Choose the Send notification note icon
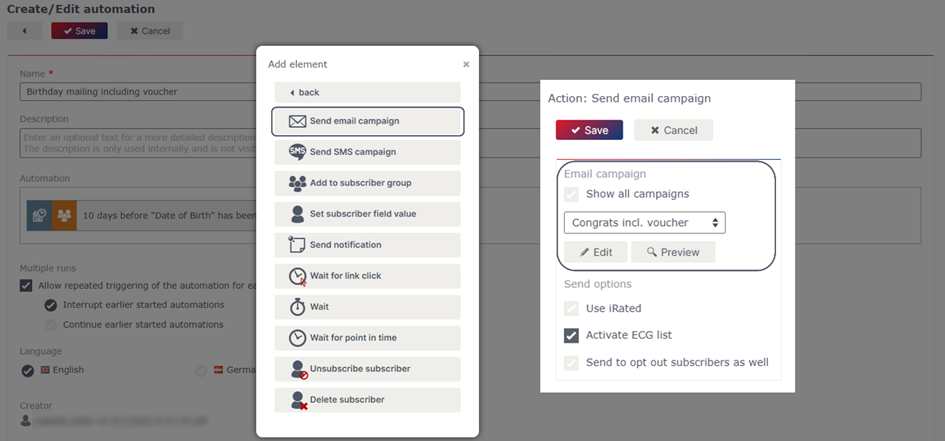 [x=297, y=245]
